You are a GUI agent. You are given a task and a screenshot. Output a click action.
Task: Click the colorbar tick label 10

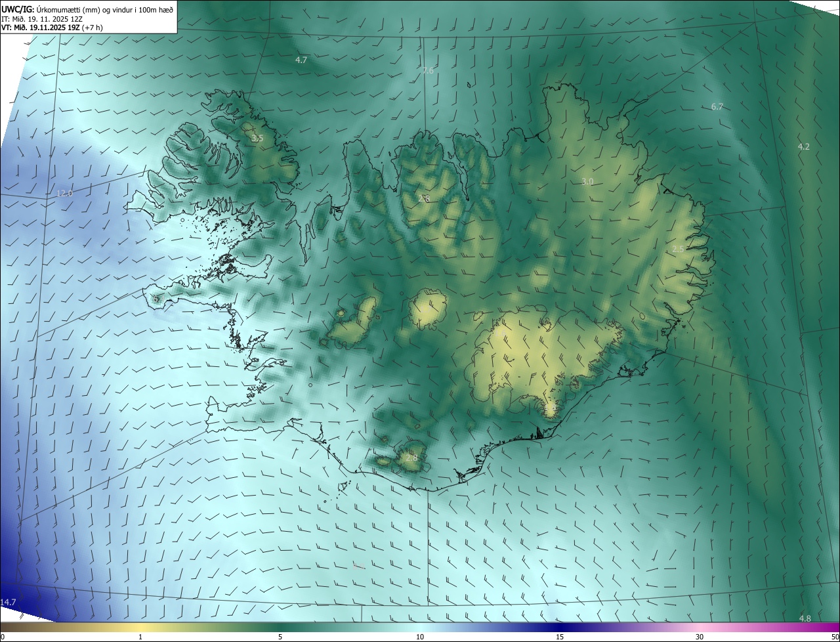[x=420, y=637]
